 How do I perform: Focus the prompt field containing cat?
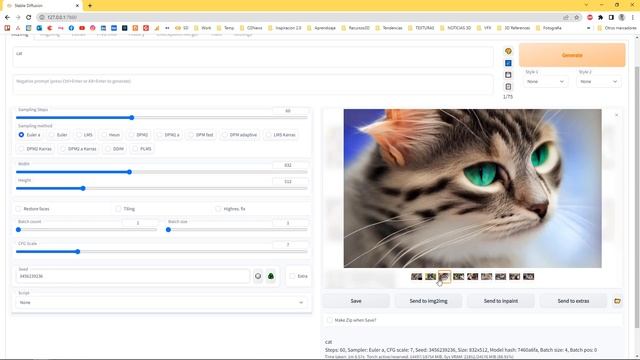coord(253,57)
